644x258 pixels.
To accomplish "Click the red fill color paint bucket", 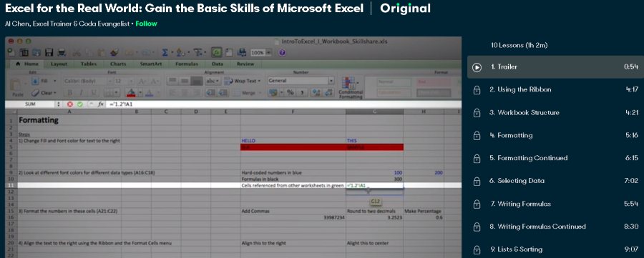I will click(131, 93).
